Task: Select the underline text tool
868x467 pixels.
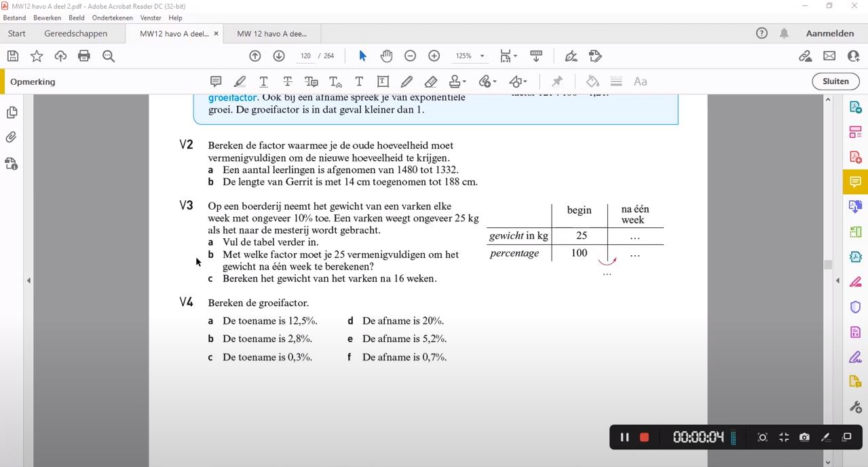Action: click(263, 81)
